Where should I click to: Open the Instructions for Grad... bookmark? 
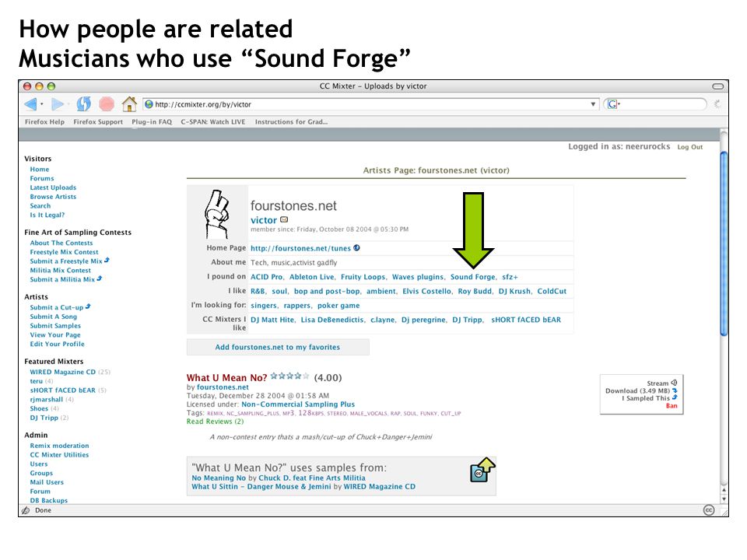[x=291, y=122]
